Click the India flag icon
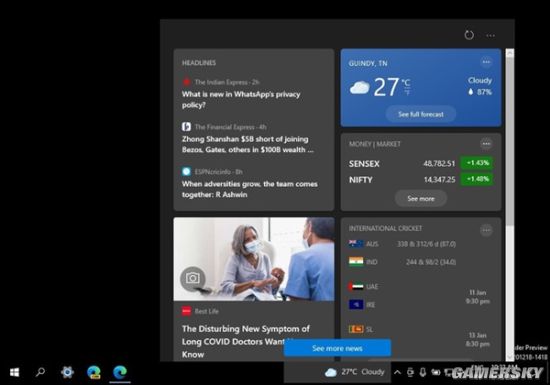 click(356, 262)
